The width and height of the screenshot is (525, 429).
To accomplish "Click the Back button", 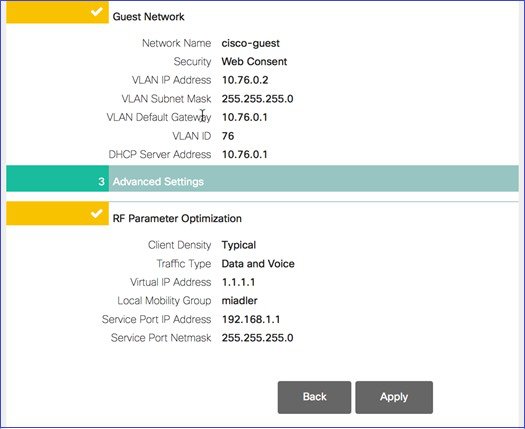I will click(314, 397).
